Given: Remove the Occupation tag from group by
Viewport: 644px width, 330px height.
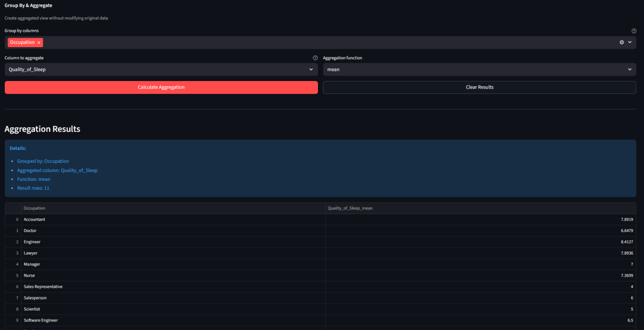Looking at the screenshot, I should (x=39, y=43).
